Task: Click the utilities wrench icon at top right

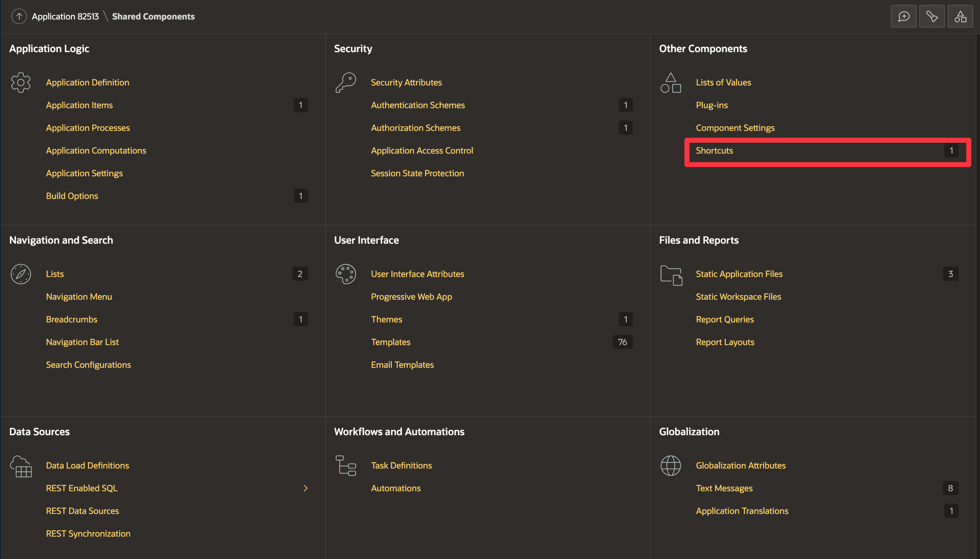Action: 932,17
